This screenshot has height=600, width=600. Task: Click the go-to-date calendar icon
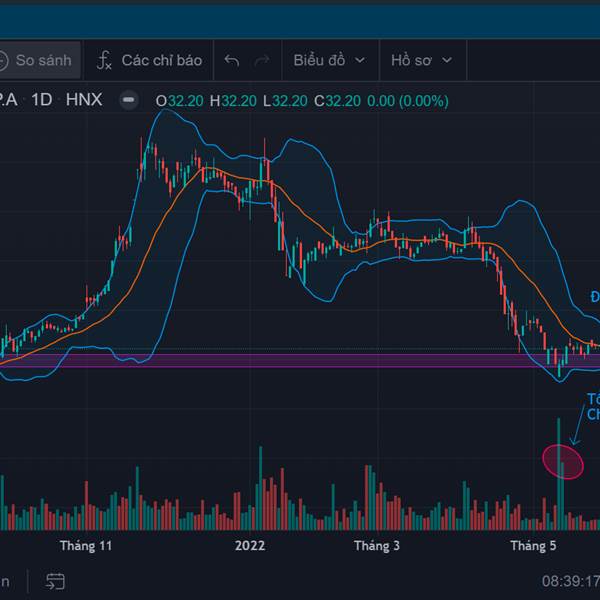pos(55,581)
